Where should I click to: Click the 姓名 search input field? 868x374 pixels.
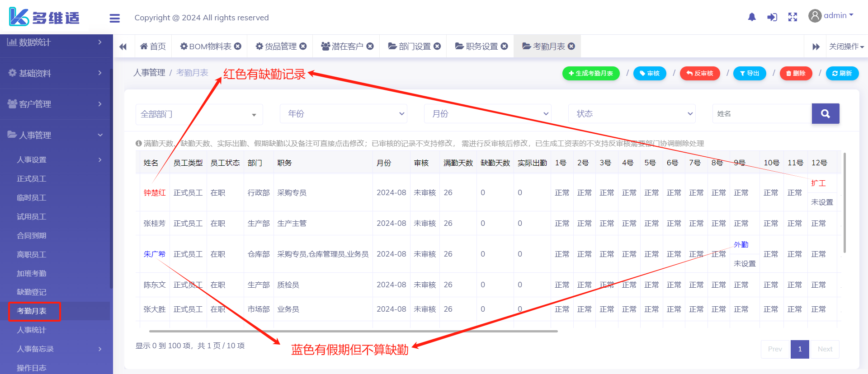click(x=762, y=114)
